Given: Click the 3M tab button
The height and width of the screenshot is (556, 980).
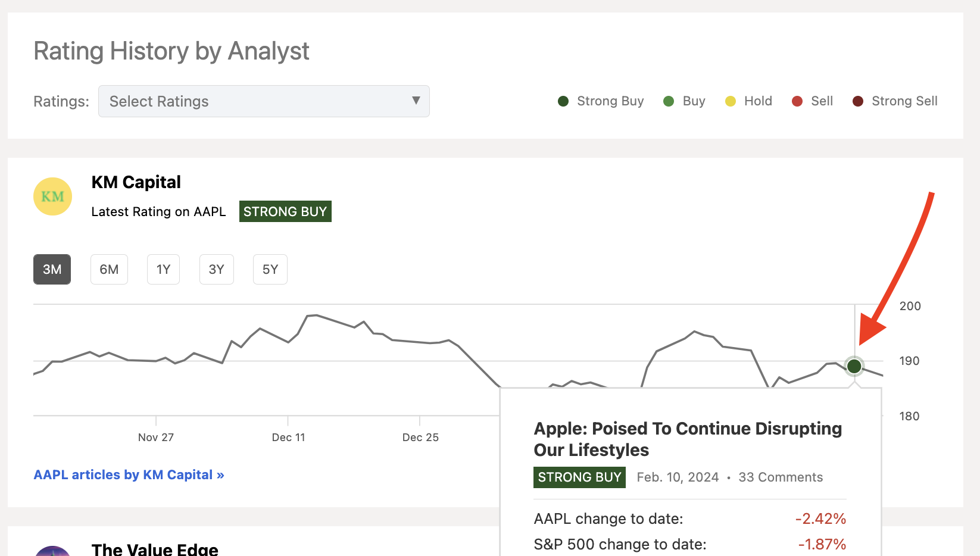Looking at the screenshot, I should (x=52, y=269).
